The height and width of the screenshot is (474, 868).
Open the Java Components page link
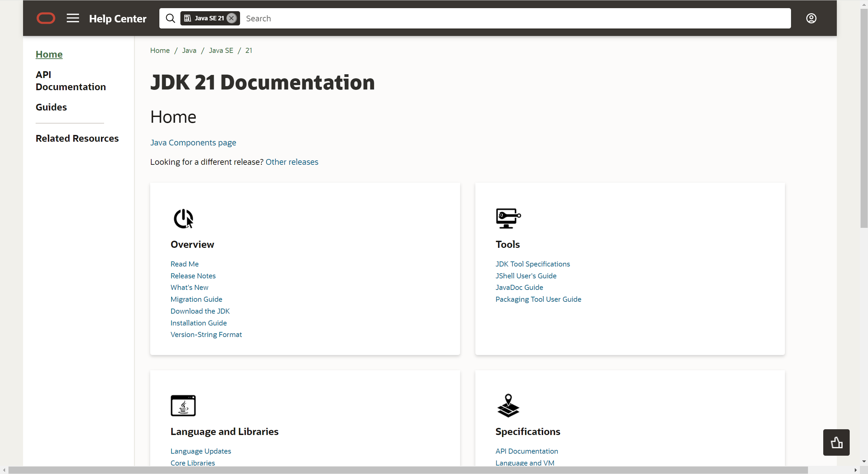[193, 143]
